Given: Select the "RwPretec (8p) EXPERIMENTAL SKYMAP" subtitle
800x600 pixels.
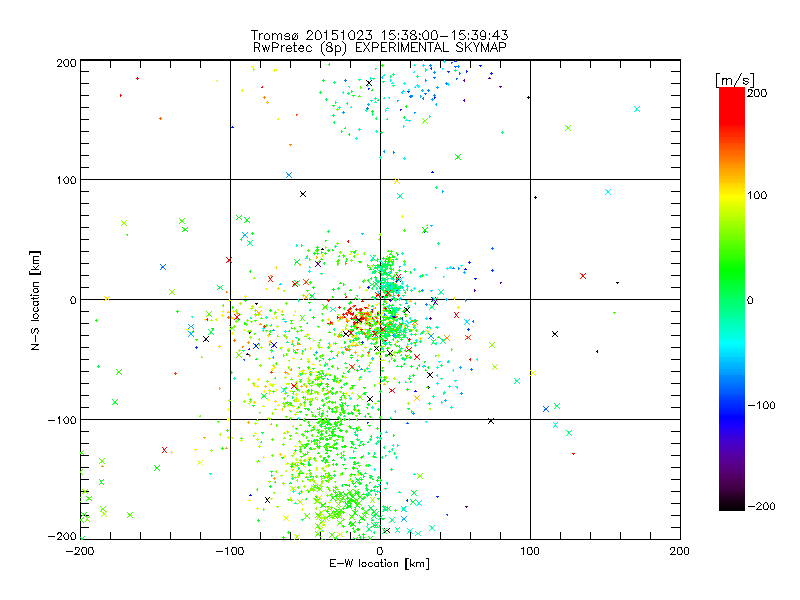Looking at the screenshot, I should pos(380,48).
